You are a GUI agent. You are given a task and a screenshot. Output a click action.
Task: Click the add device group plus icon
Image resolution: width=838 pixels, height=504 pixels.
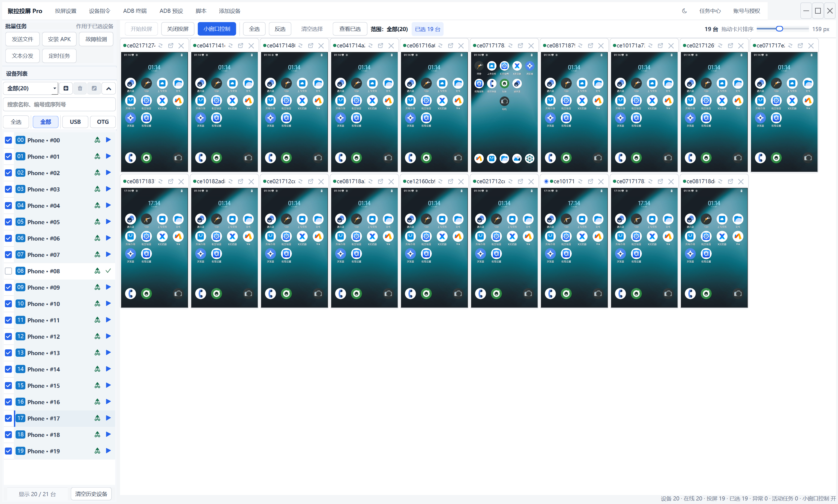click(66, 88)
